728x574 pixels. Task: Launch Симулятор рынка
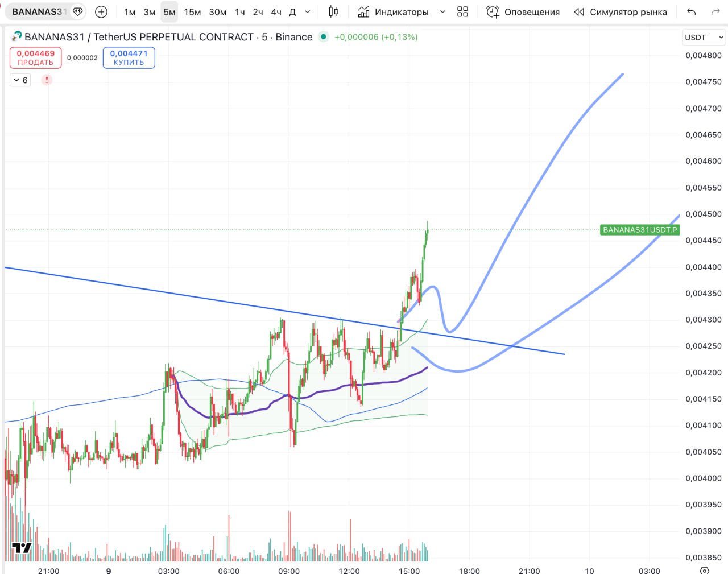point(621,11)
